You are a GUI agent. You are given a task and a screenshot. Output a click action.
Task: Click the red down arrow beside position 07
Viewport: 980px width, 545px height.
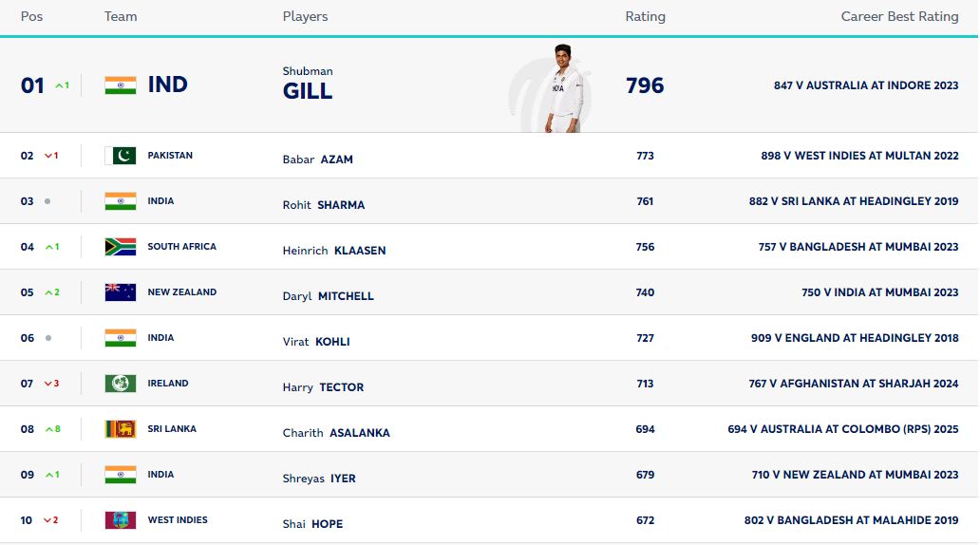[48, 384]
